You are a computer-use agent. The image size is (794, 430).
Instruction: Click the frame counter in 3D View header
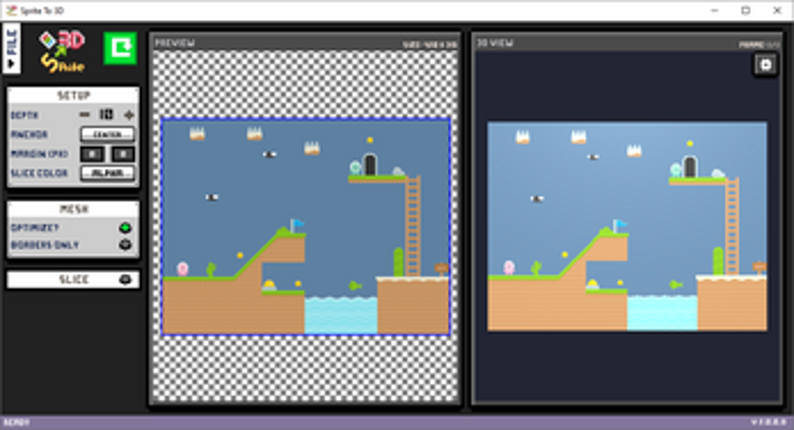point(759,45)
